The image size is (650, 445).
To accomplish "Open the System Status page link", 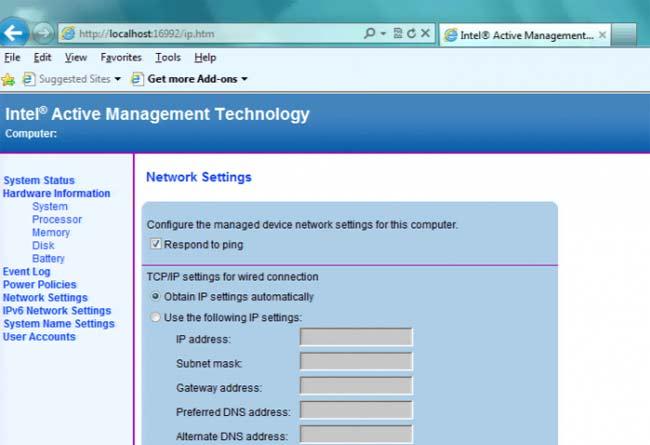I will click(39, 180).
